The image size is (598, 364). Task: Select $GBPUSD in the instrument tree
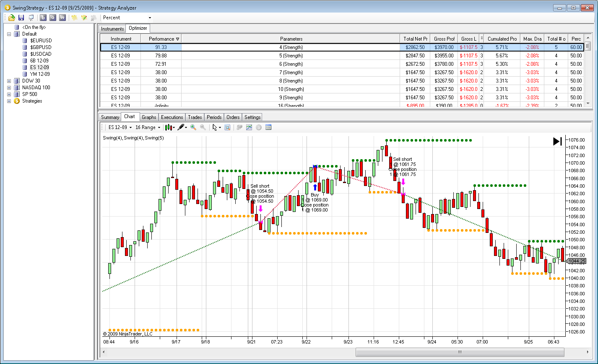[41, 47]
